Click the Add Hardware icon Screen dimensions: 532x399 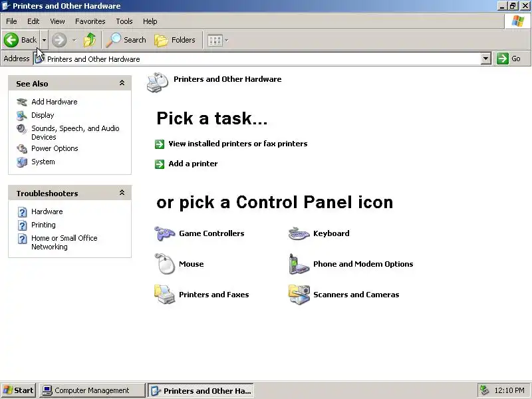[22, 102]
